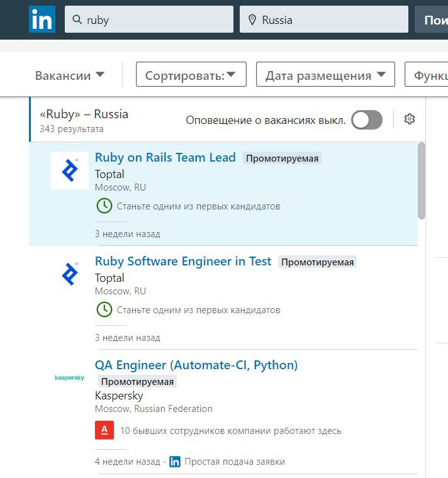Click clock icon in Ruby on Rails Team Lead card

pos(104,206)
